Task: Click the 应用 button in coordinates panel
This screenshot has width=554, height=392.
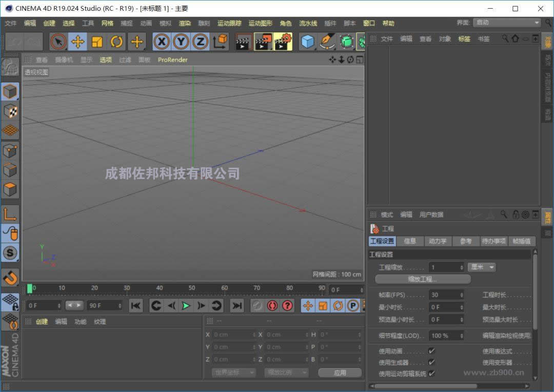Action: tap(340, 373)
